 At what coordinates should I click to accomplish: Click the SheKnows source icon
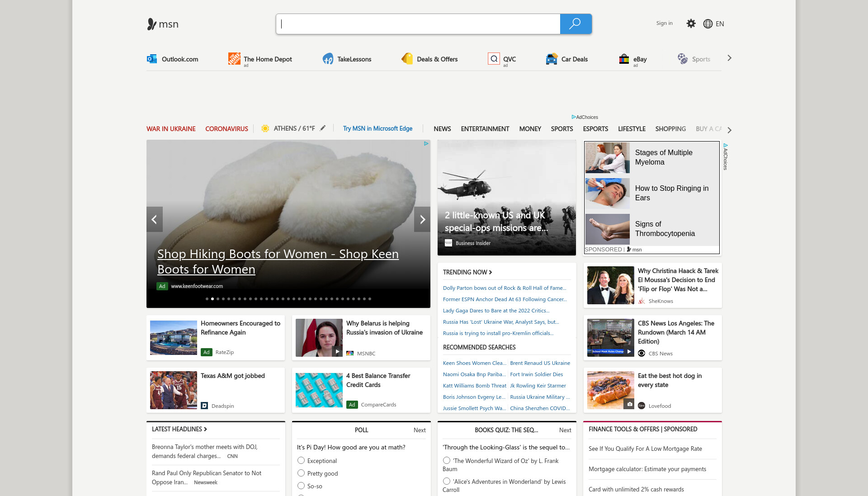(642, 301)
